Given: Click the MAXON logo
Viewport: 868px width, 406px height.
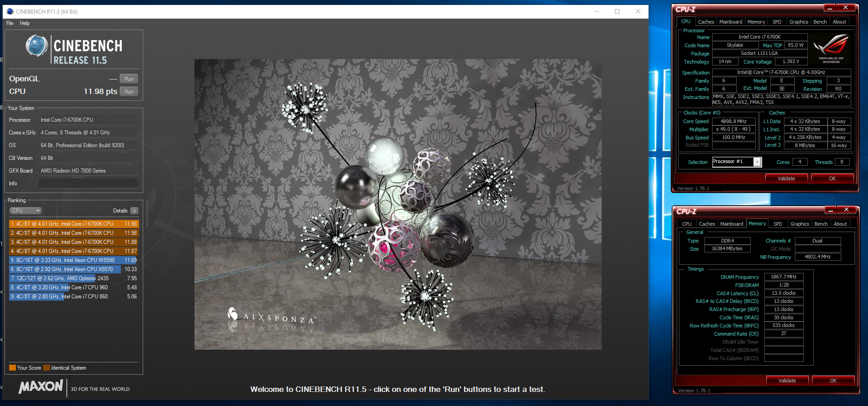Looking at the screenshot, I should (x=41, y=386).
